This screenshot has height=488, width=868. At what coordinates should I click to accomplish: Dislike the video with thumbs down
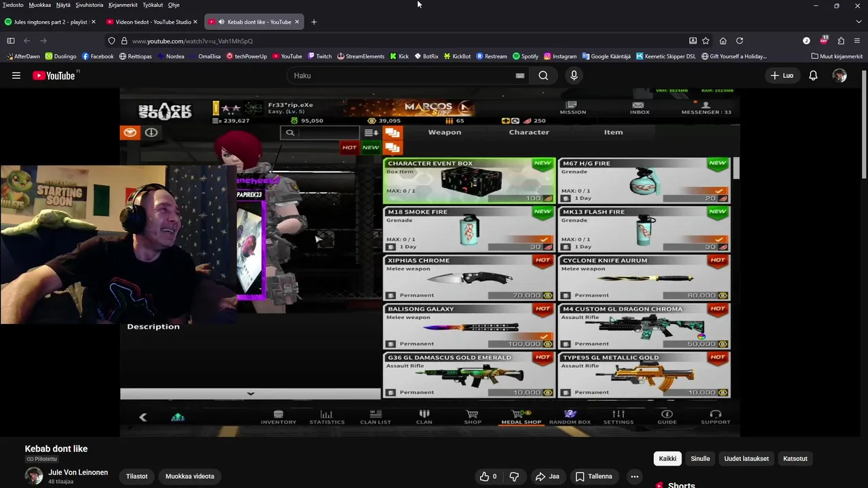coord(514,476)
